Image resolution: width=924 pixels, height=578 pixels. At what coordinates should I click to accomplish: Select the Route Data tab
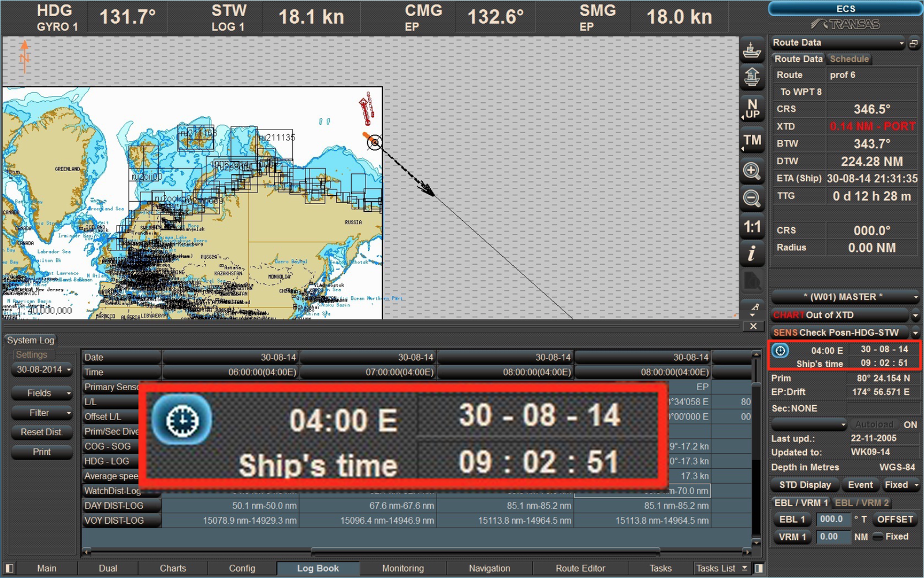coord(798,59)
